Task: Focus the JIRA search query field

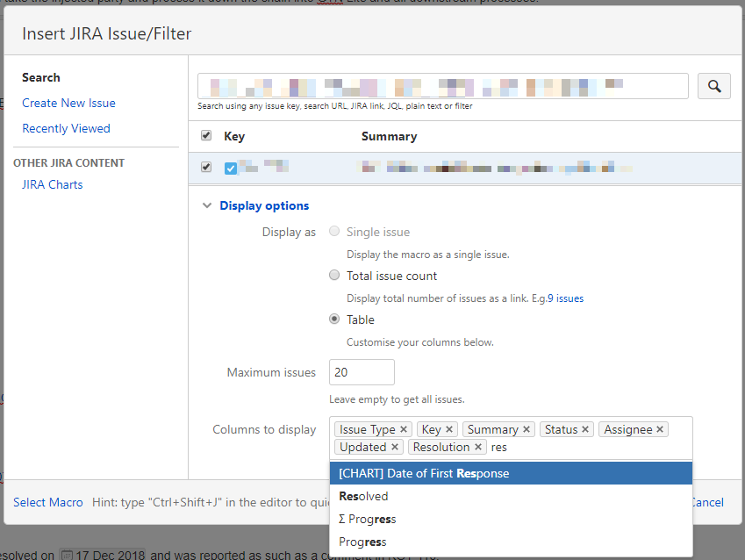Action: [x=443, y=86]
